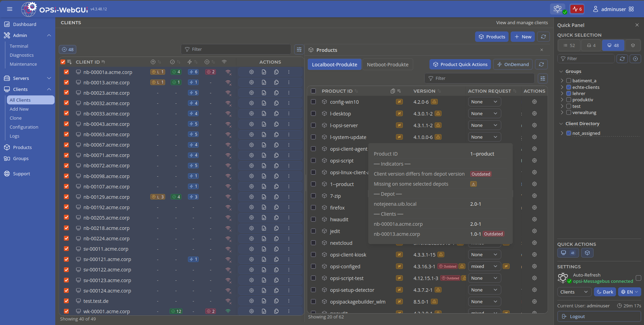Sort clients by the actions-pending lightning column

(x=192, y=62)
